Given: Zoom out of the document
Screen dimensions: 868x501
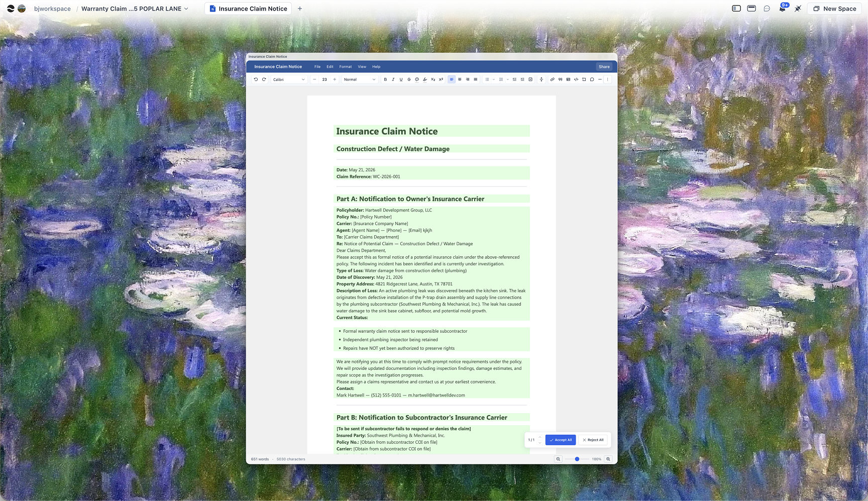Looking at the screenshot, I should 558,459.
